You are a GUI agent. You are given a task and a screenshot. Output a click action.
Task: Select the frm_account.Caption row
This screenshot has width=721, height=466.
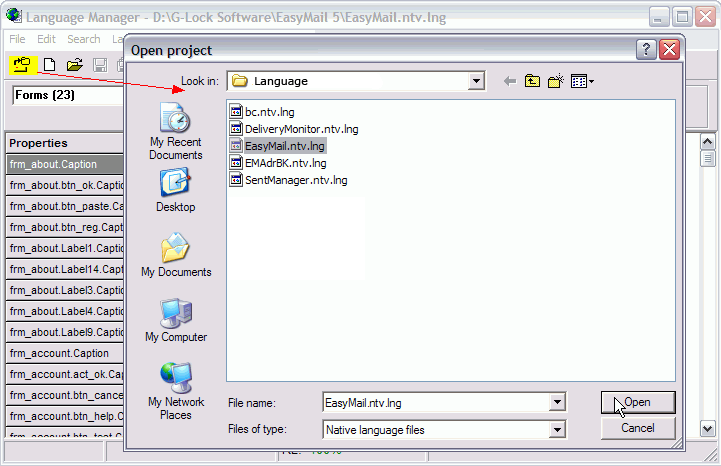[64, 353]
